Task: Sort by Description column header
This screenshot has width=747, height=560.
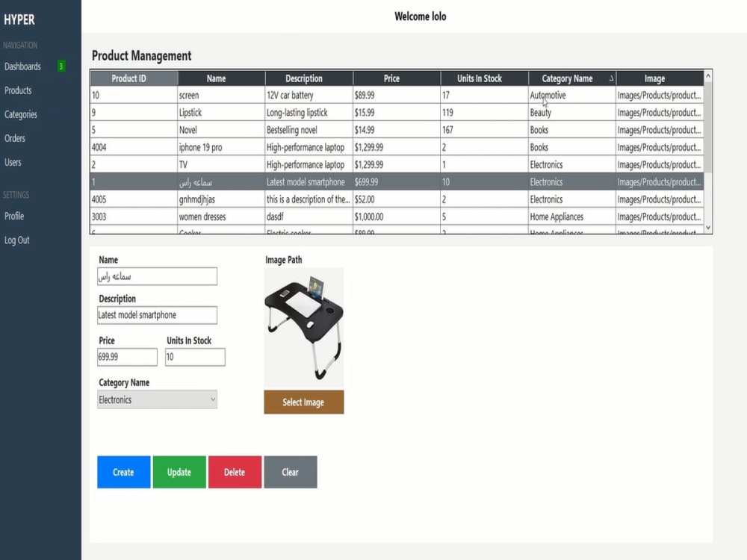Action: [309, 78]
